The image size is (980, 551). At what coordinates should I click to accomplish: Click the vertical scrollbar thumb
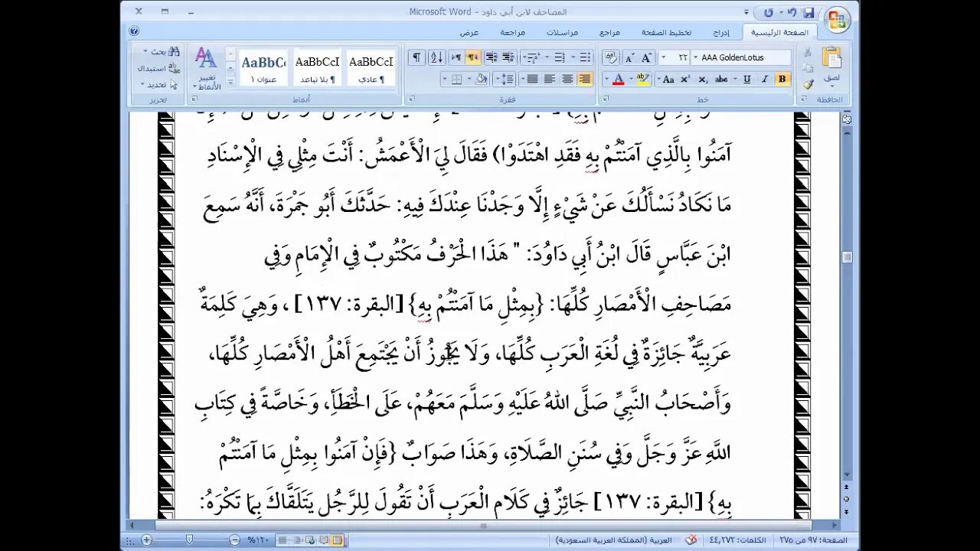[847, 258]
